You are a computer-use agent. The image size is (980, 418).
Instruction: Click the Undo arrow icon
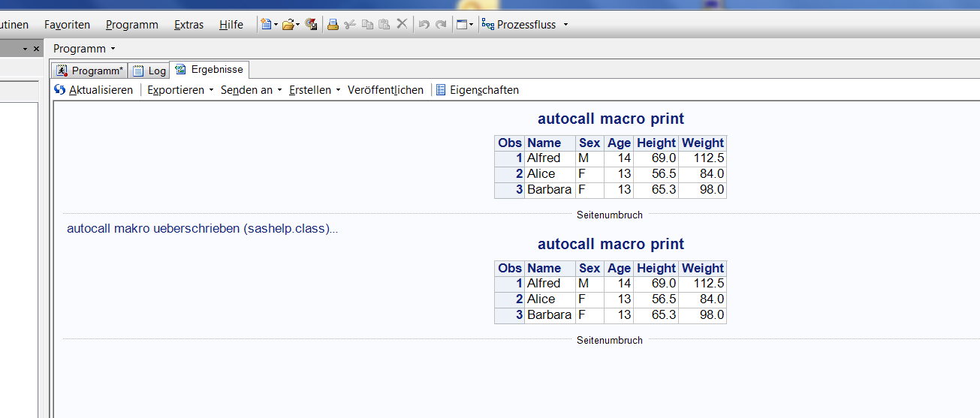424,24
